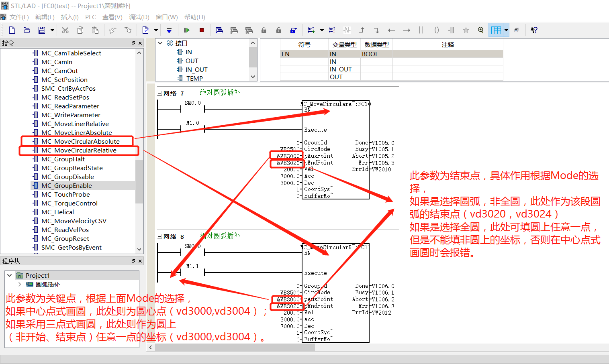Click the magnifier zoom icon
Viewport: 609px width, 364px height.
click(x=481, y=30)
